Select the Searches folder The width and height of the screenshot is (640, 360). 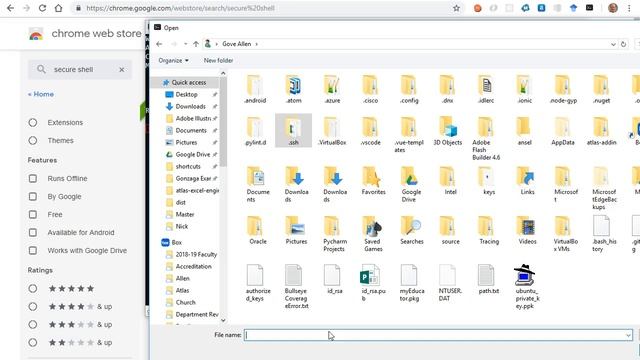tap(411, 230)
